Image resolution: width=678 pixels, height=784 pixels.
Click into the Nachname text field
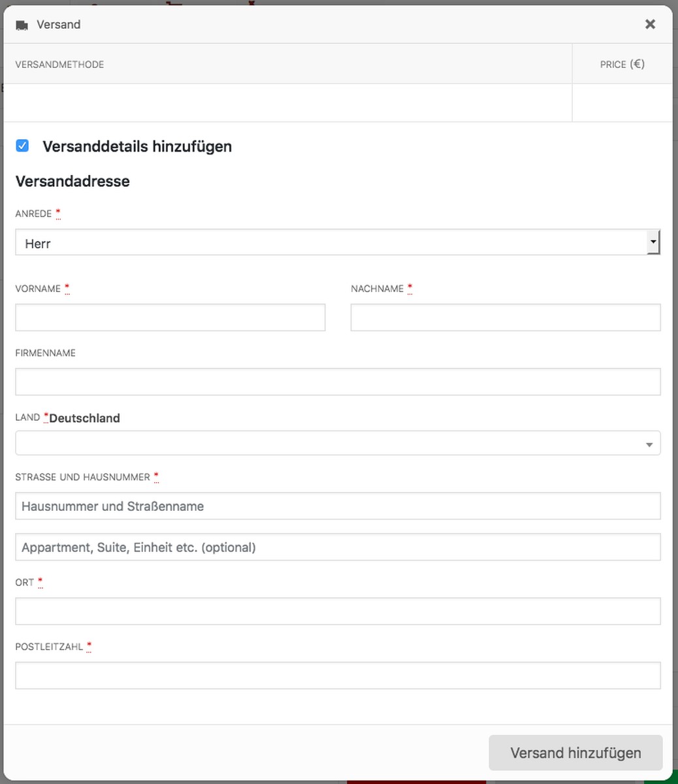point(505,318)
